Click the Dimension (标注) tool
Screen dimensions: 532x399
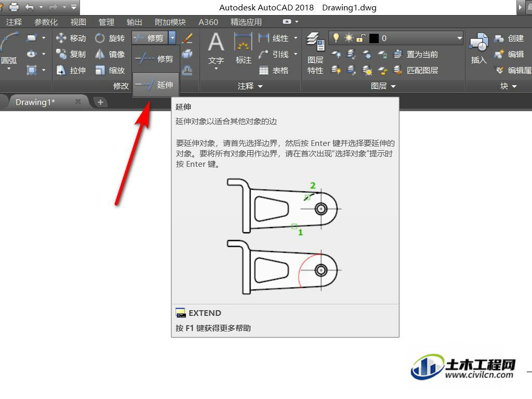click(x=243, y=48)
